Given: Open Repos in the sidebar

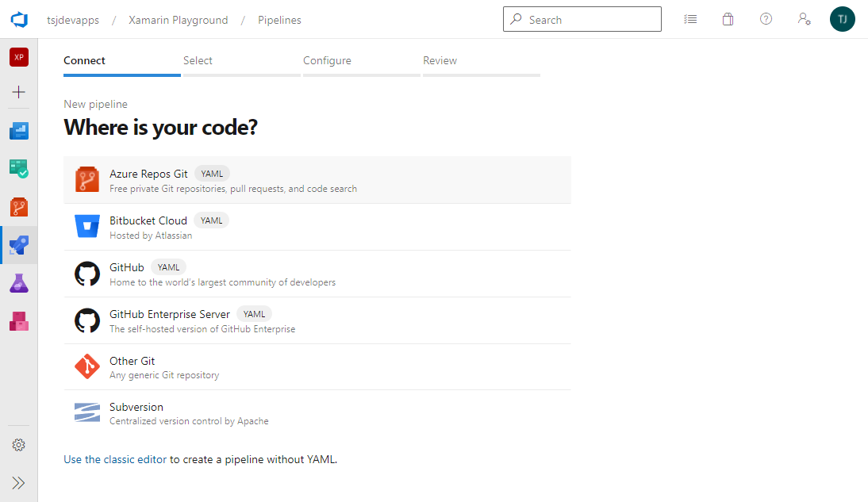Looking at the screenshot, I should [x=19, y=207].
